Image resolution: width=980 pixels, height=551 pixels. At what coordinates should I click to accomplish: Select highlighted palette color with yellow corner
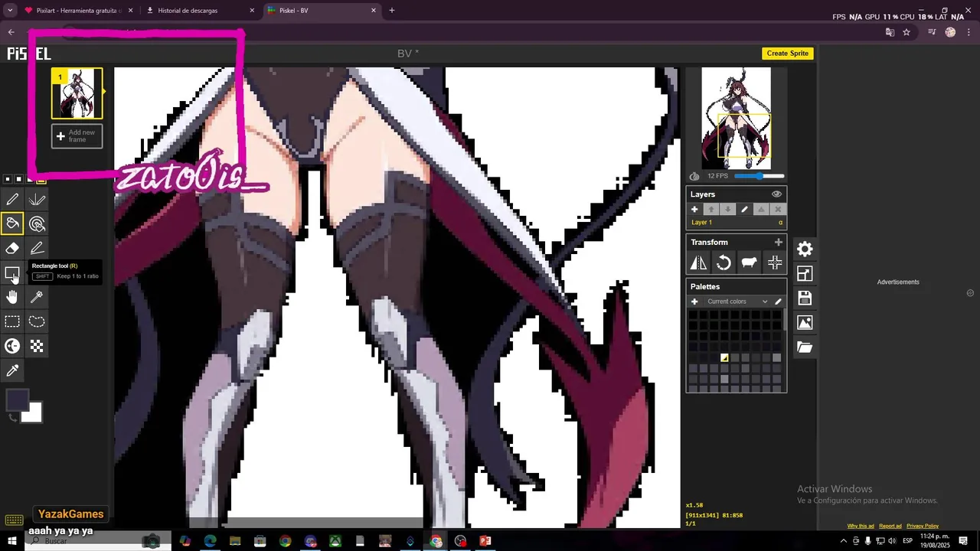pyautogui.click(x=724, y=357)
